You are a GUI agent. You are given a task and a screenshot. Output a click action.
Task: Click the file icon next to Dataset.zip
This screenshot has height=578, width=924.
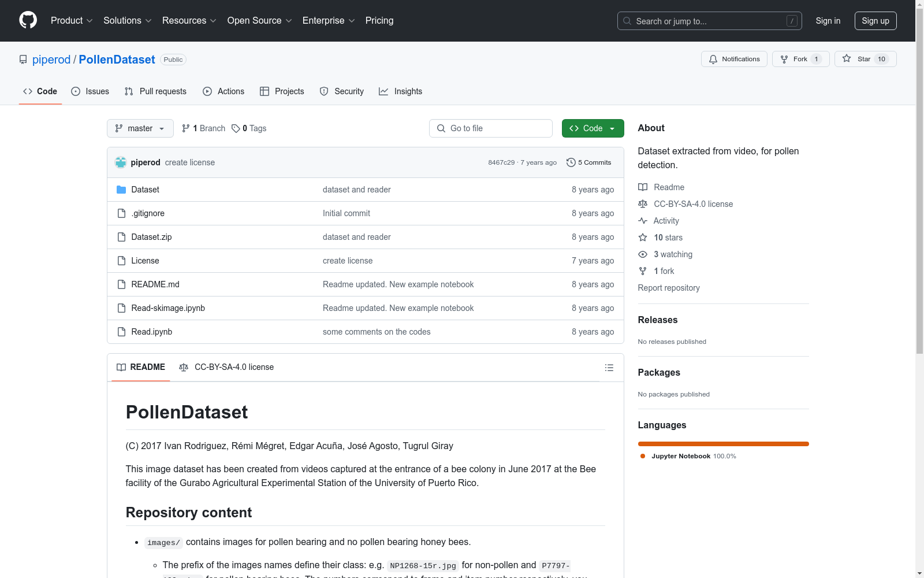[x=121, y=237]
